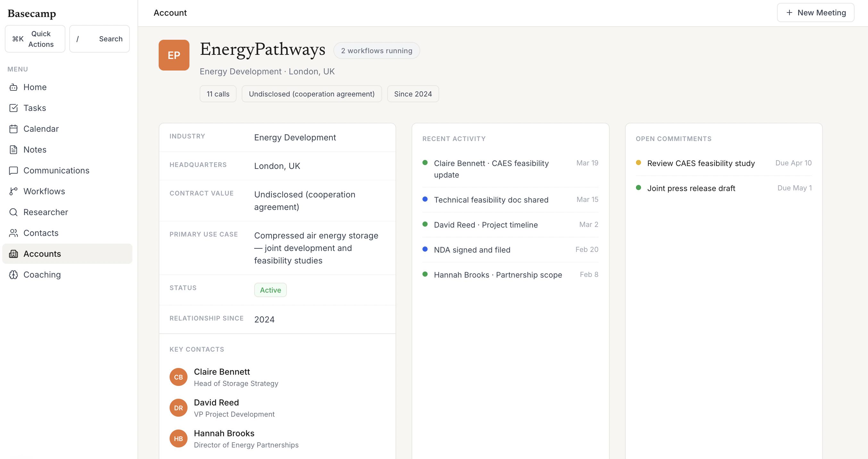Open Claire Bennett key contact
868x459 pixels.
pos(222,372)
